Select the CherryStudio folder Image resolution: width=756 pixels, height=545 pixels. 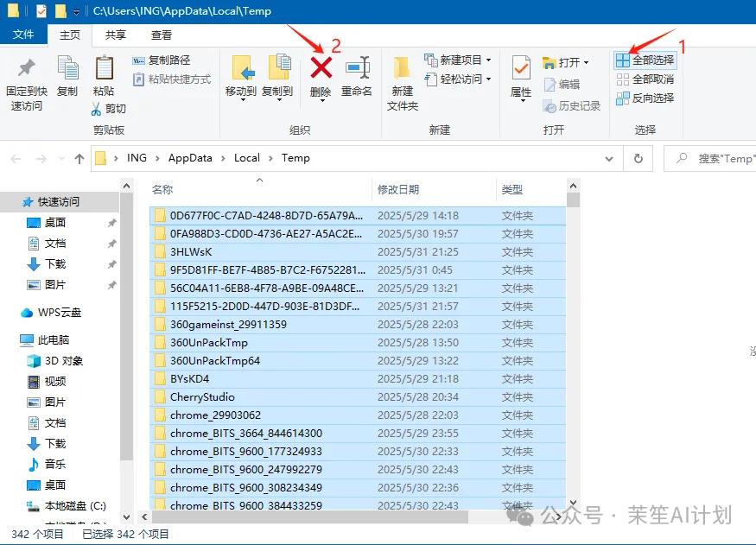pos(358,397)
